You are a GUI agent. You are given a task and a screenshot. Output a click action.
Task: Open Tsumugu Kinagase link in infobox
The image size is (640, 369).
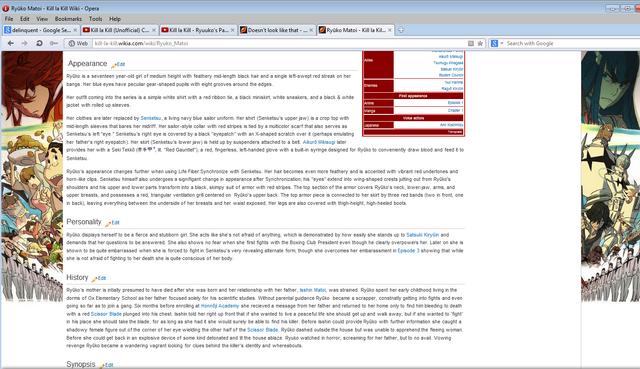tap(448, 63)
